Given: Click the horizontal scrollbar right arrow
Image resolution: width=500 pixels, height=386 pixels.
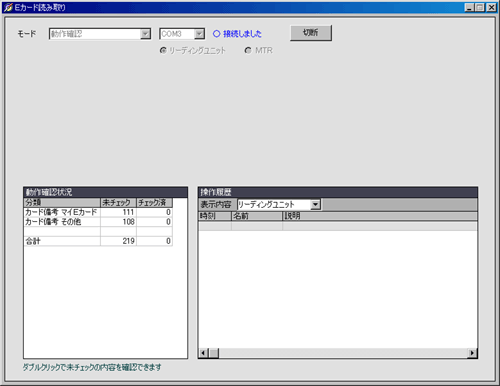Looking at the screenshot, I should click(x=472, y=353).
